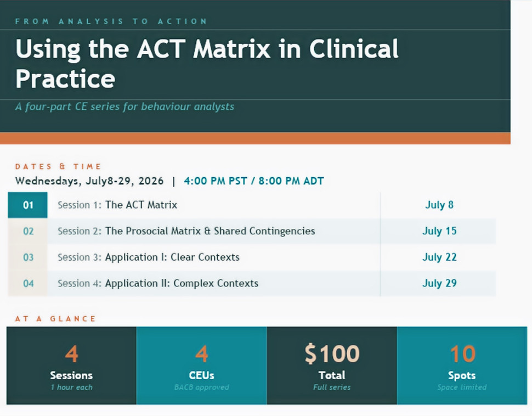532x416 pixels.
Task: Click the 03 session number cell
Action: [28, 257]
